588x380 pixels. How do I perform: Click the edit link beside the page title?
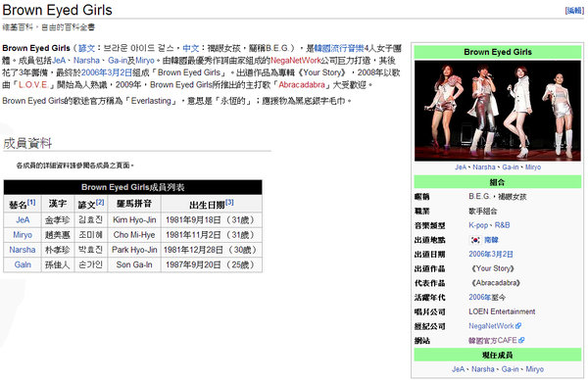(574, 11)
